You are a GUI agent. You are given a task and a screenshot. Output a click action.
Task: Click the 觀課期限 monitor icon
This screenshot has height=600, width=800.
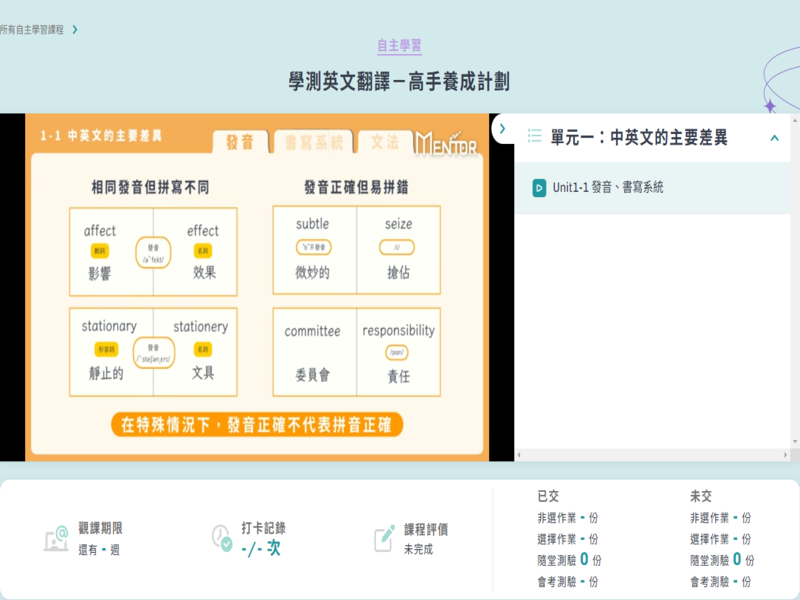56,538
